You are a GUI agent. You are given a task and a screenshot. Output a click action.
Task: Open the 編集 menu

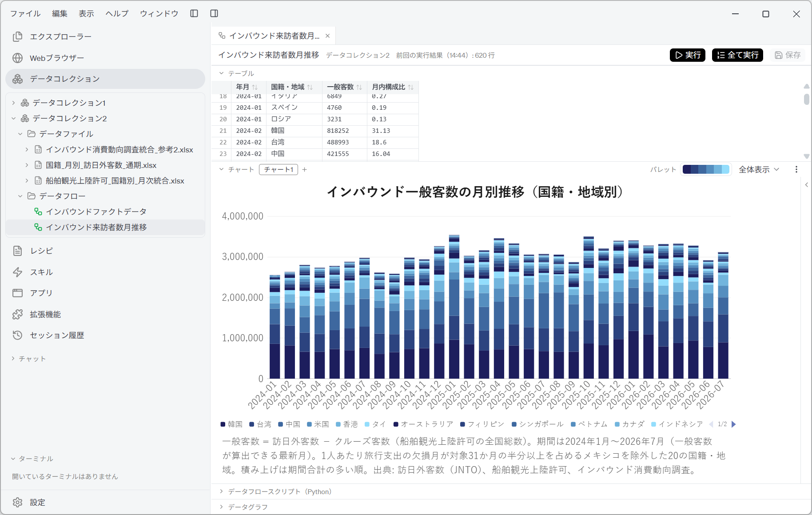tap(60, 13)
